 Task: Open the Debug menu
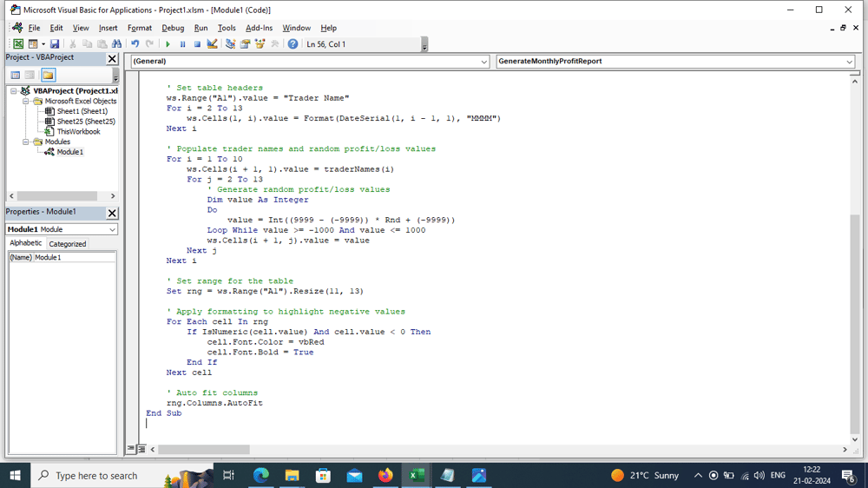point(173,28)
